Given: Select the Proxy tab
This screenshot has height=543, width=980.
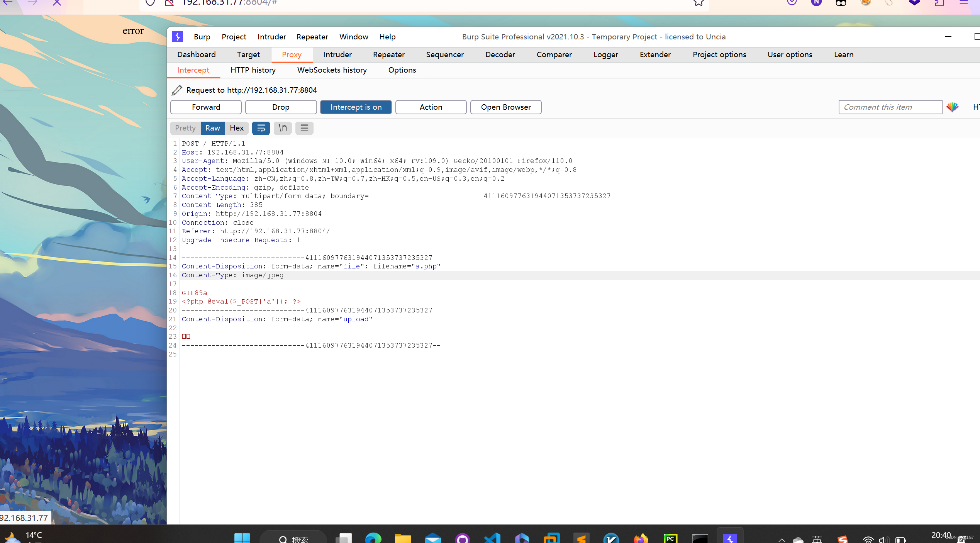Looking at the screenshot, I should (292, 55).
